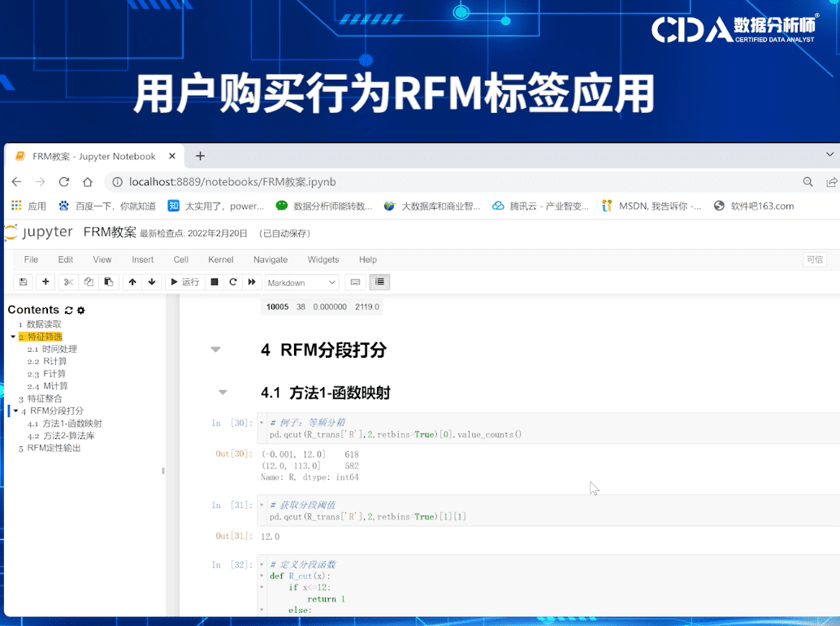Restart kernel and rerun all fast-forward icon
840x626 pixels.
(x=252, y=282)
